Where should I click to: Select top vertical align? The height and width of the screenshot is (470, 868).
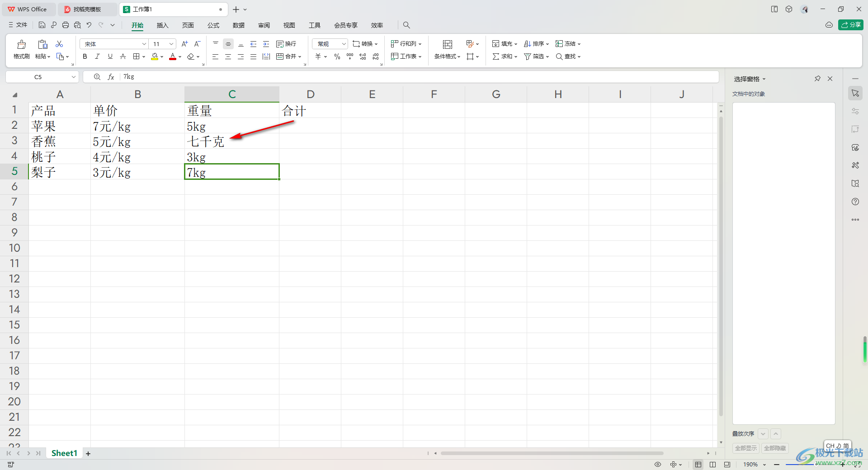[216, 44]
